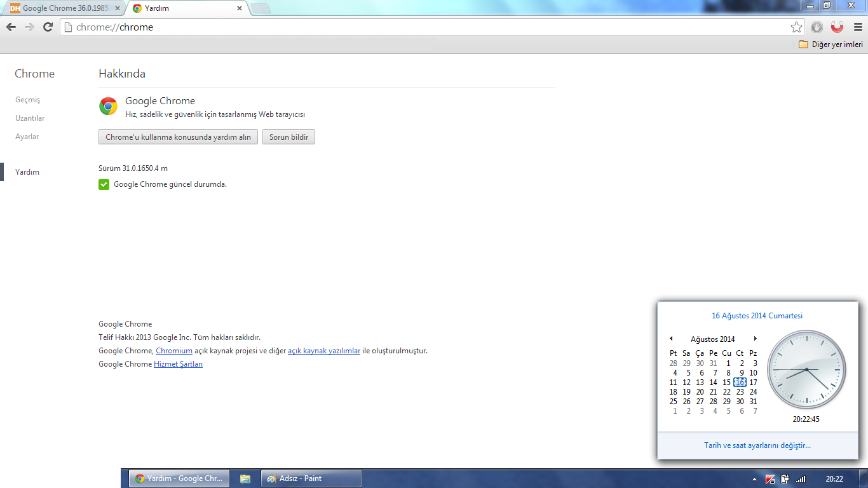Click the 'Sürüm 31.0.1650.4 m' version text
Image resolution: width=868 pixels, height=488 pixels.
133,168
